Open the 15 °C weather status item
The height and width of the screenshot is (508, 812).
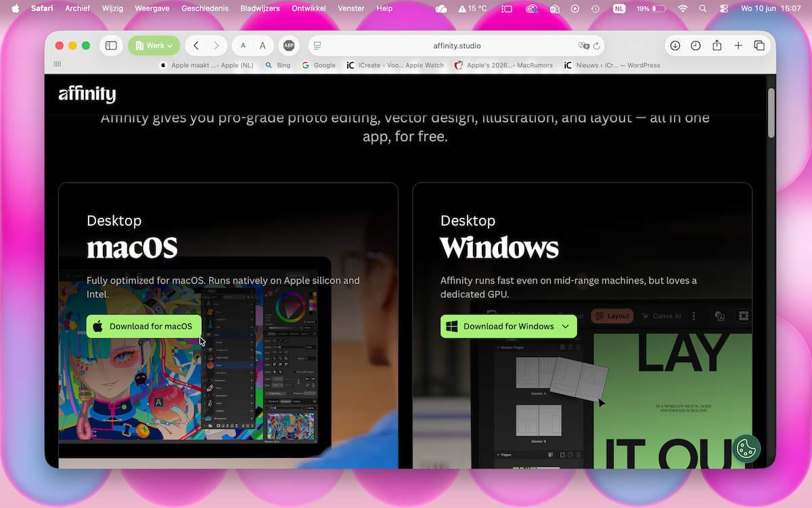click(x=473, y=8)
